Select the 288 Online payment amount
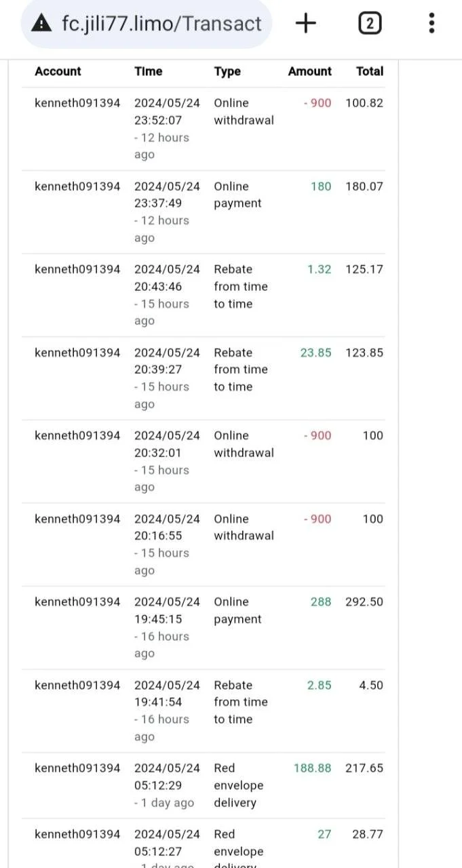 pos(321,601)
